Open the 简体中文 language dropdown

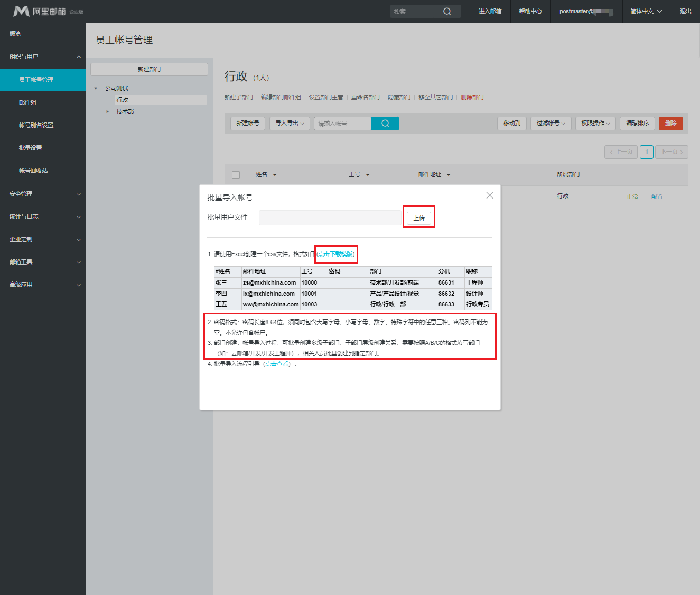click(646, 11)
